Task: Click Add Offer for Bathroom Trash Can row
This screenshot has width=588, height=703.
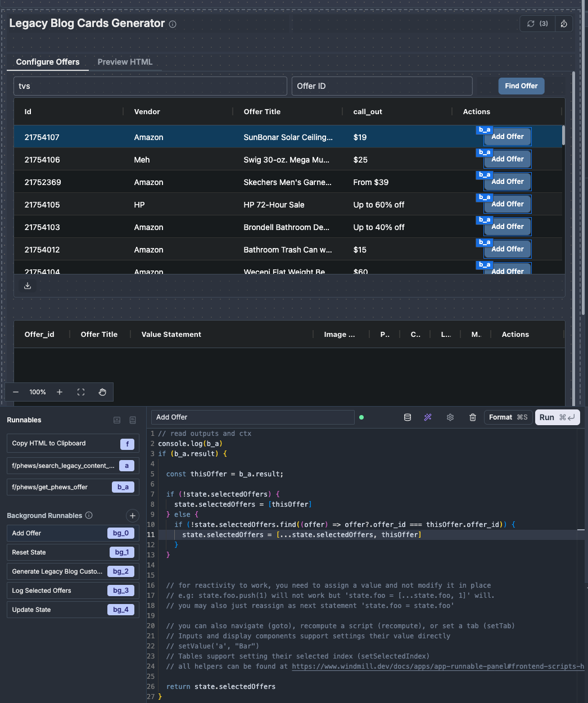Action: 508,249
